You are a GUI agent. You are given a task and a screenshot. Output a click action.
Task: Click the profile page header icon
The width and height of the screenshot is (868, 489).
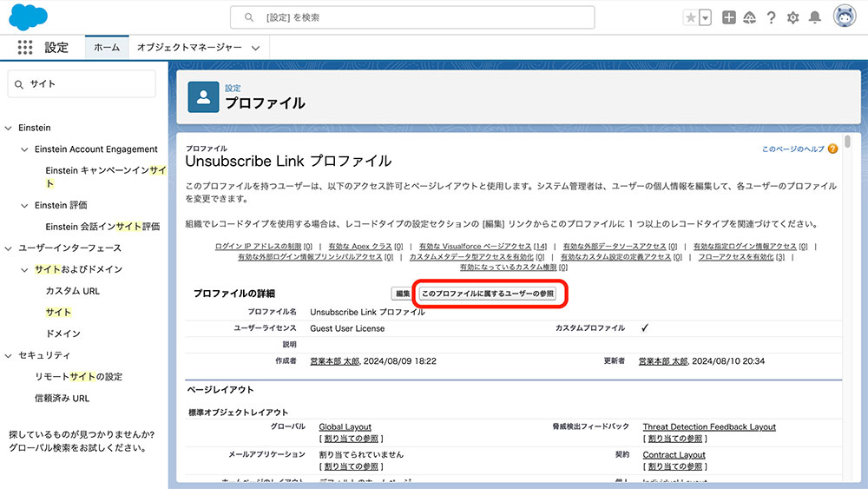click(203, 97)
